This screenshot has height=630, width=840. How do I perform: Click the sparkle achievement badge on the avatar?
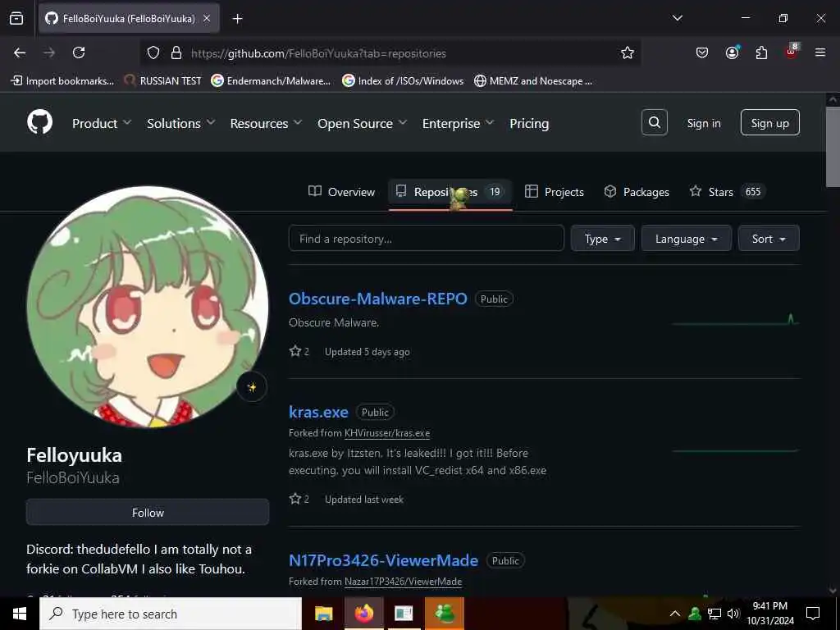(x=252, y=387)
